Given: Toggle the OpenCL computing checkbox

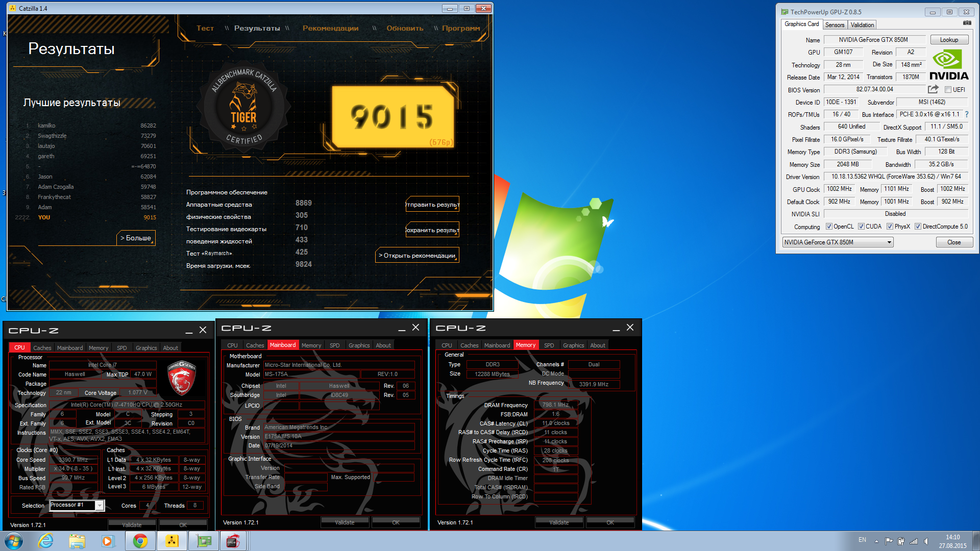Looking at the screenshot, I should click(829, 227).
